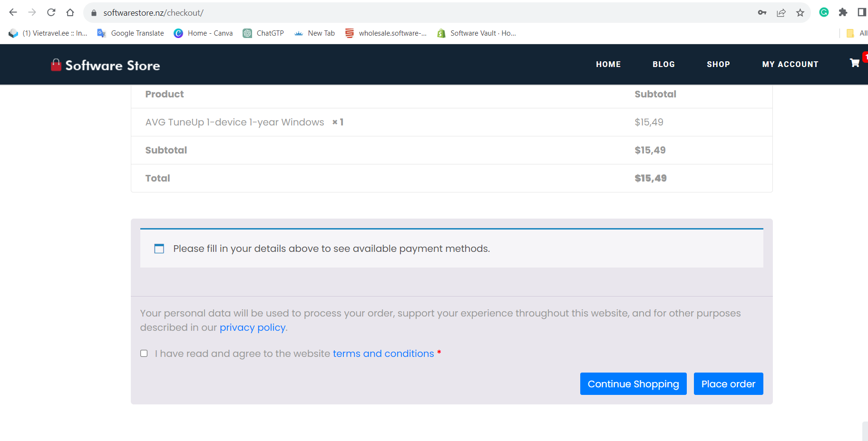This screenshot has width=868, height=441.
Task: Open the browser home page icon
Action: [x=70, y=12]
